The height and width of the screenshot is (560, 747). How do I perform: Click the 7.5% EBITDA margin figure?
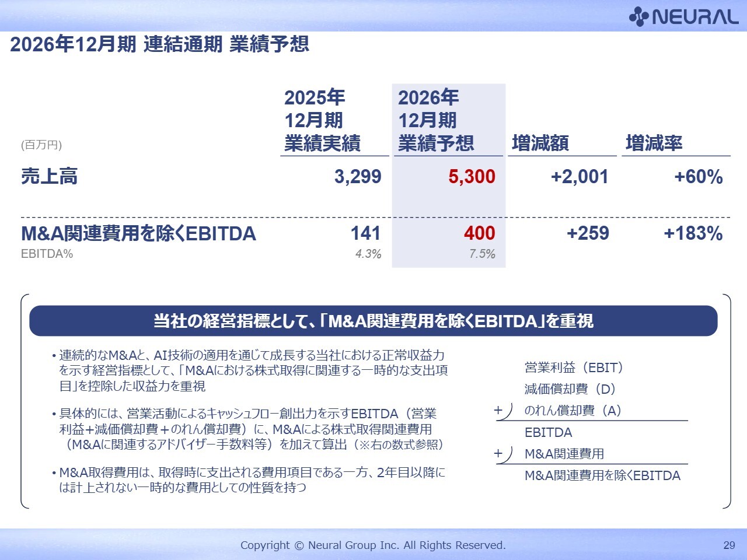tap(482, 254)
